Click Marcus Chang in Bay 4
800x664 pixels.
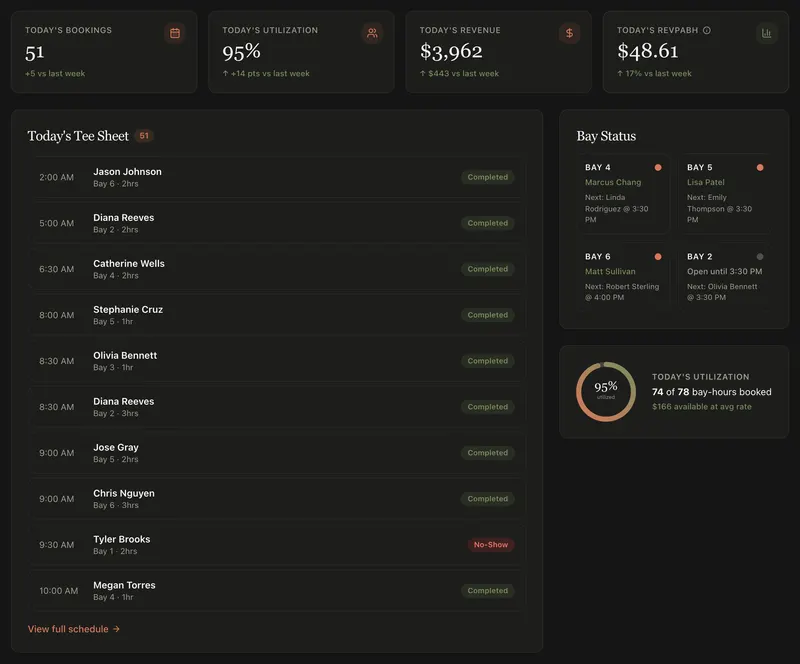click(613, 182)
